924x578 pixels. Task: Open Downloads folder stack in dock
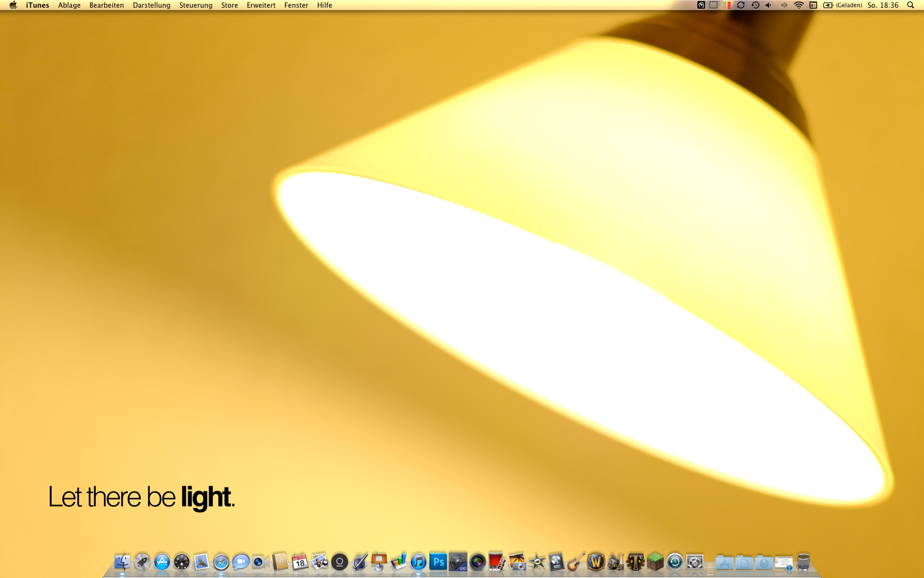[x=764, y=562]
